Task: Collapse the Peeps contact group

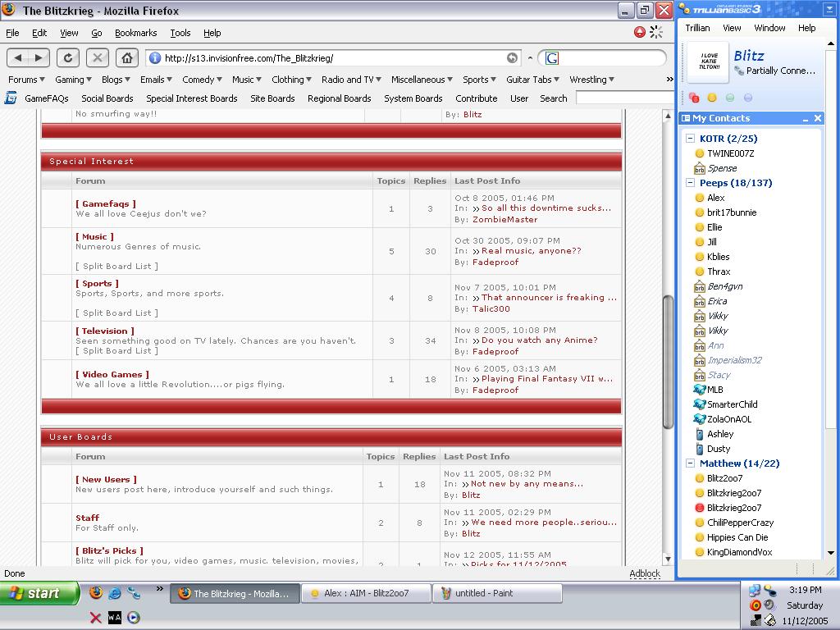Action: [691, 183]
